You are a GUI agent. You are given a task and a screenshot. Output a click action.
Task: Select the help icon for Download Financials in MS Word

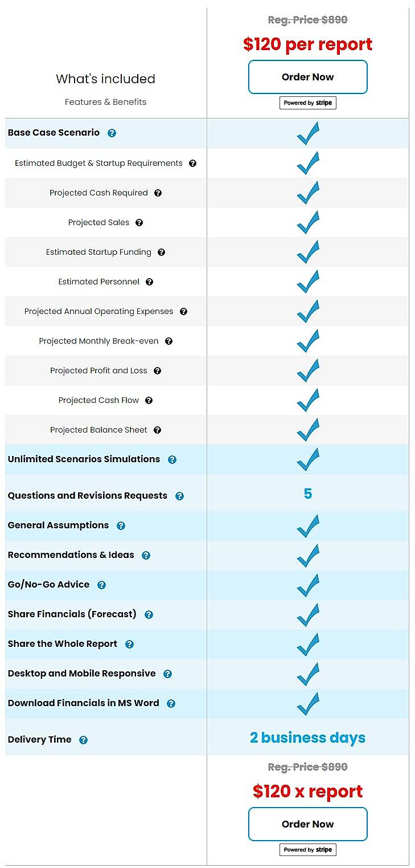click(171, 703)
